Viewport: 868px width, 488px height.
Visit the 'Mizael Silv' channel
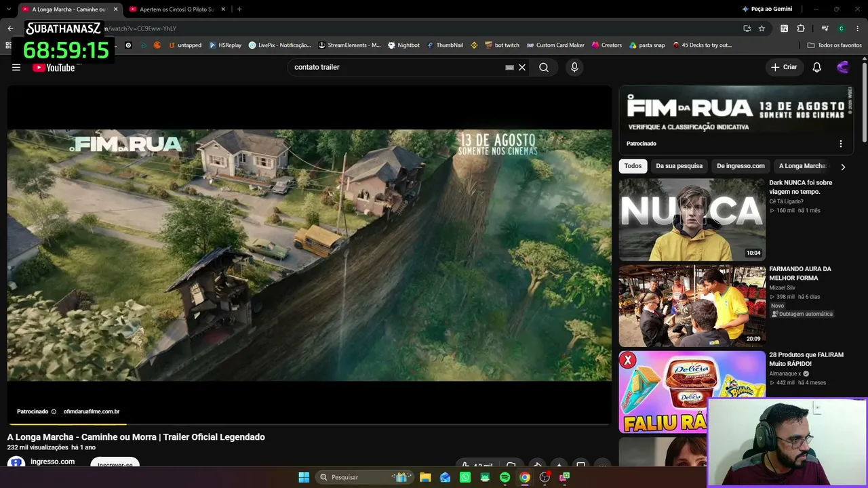pyautogui.click(x=782, y=287)
